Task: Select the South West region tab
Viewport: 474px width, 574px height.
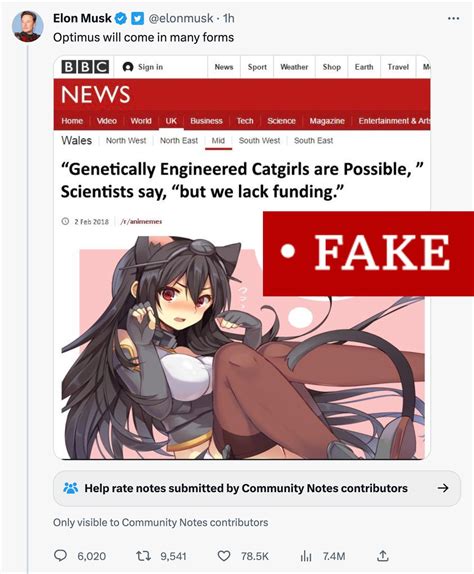Action: [x=260, y=141]
